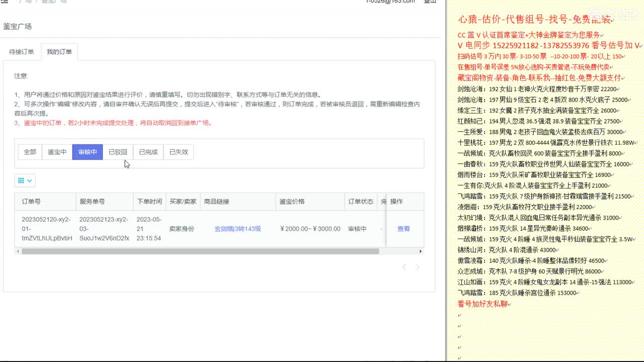This screenshot has width=644, height=362.
Task: Select the 已驳回 filter
Action: point(117,151)
